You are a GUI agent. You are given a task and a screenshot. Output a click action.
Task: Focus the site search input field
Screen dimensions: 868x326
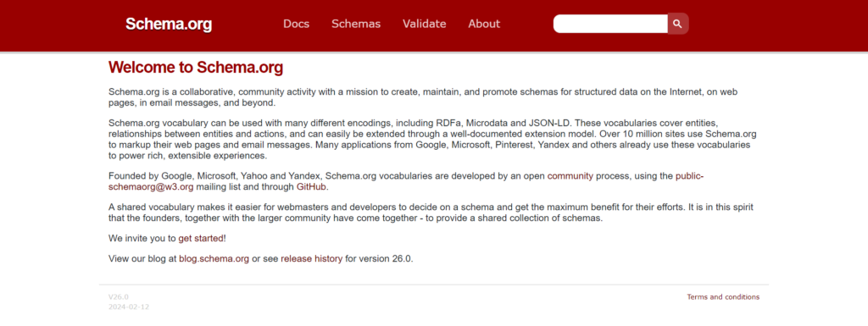pos(610,24)
